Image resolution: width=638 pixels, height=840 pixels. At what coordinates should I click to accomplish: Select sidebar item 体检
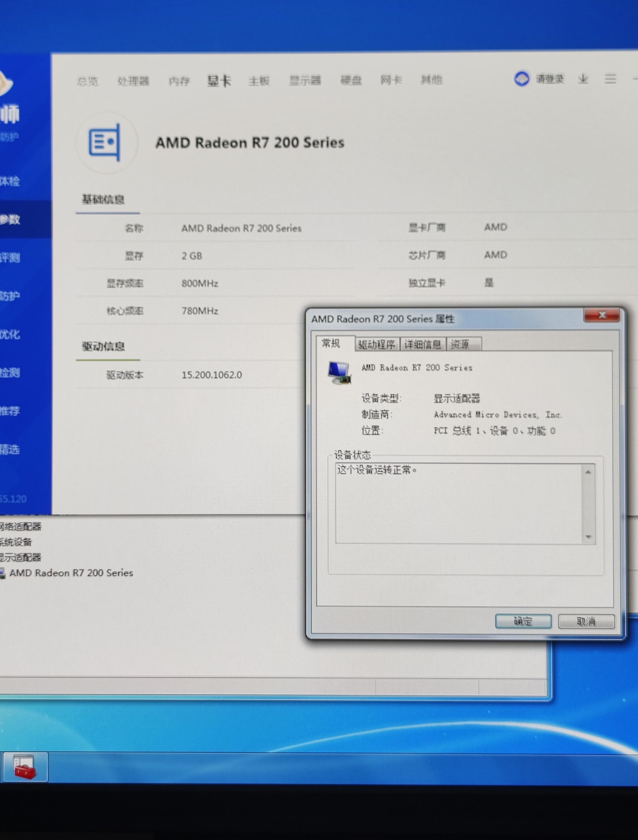[x=10, y=181]
